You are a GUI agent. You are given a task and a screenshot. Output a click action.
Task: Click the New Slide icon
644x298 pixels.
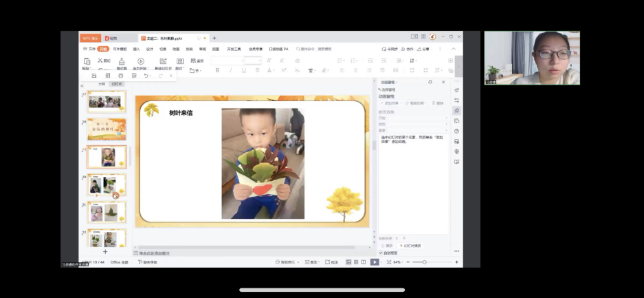click(163, 61)
